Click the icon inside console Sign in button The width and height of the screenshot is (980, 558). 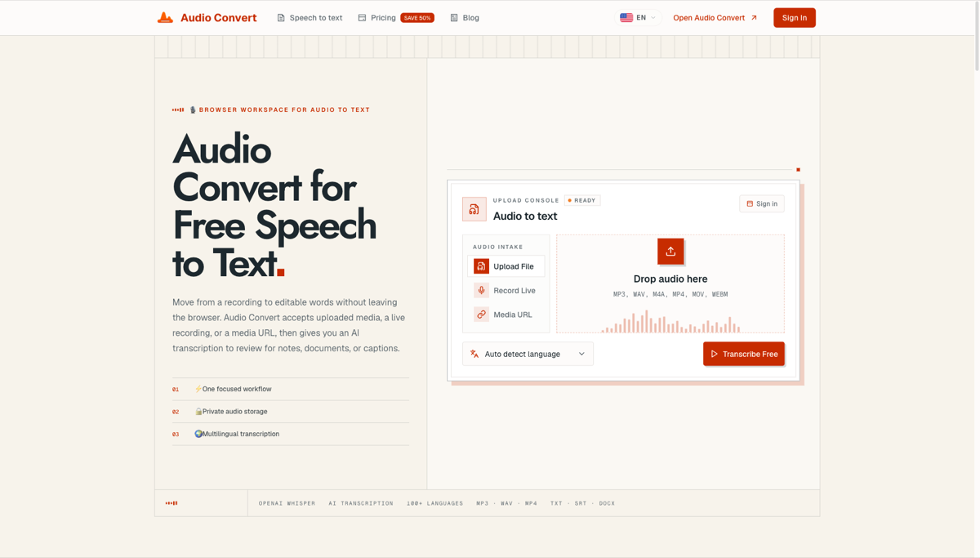750,203
